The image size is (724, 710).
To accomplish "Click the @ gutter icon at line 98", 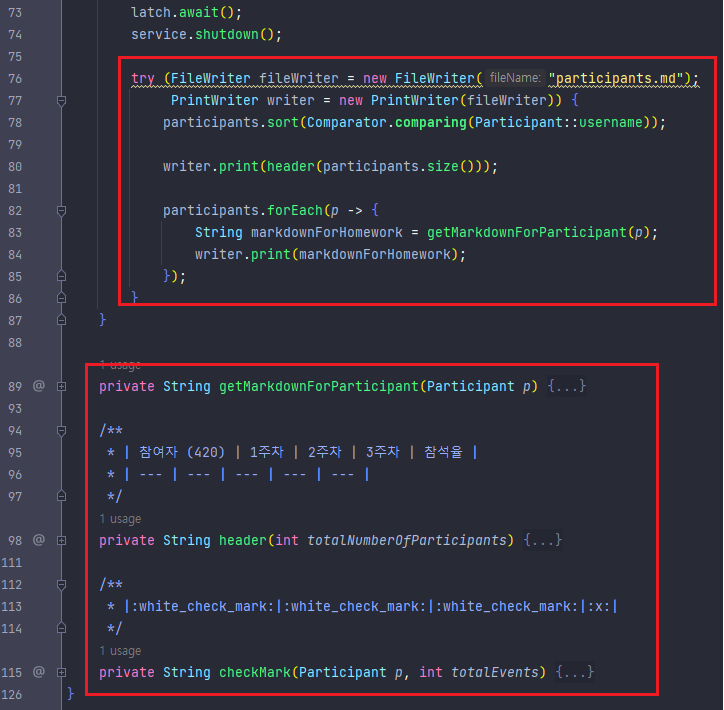I will tap(39, 539).
